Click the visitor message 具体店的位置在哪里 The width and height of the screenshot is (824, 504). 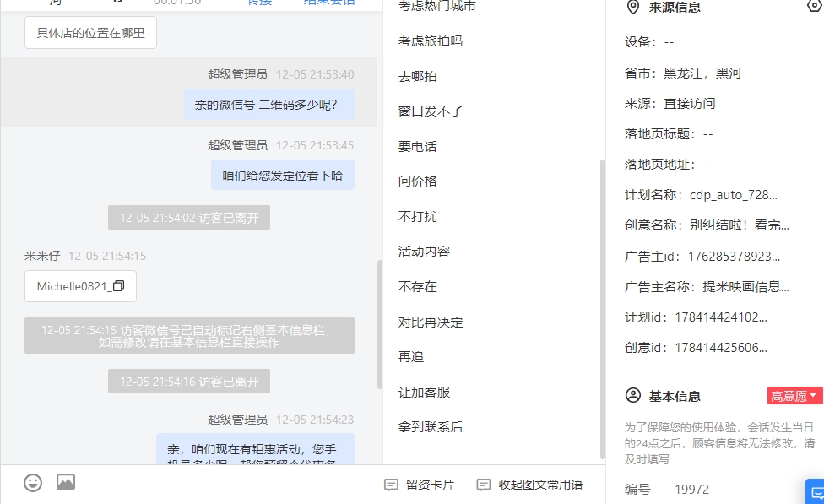tap(90, 33)
